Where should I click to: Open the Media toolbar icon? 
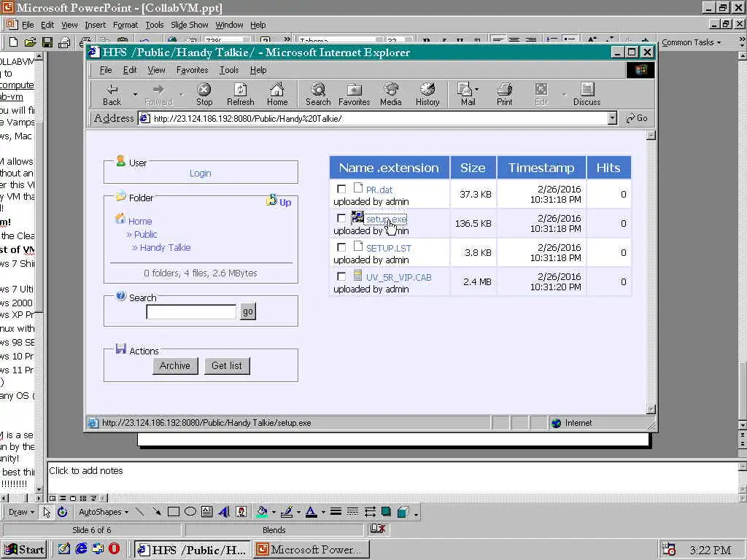click(391, 94)
